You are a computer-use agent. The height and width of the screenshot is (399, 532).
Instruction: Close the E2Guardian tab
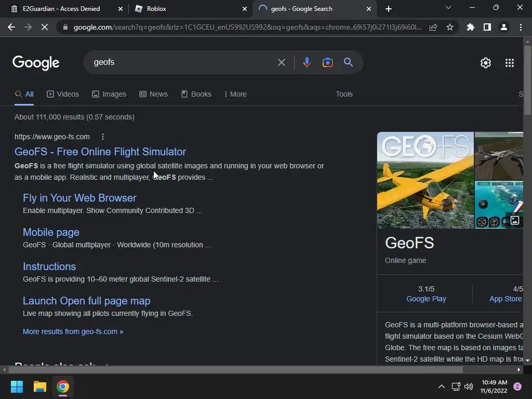point(121,9)
